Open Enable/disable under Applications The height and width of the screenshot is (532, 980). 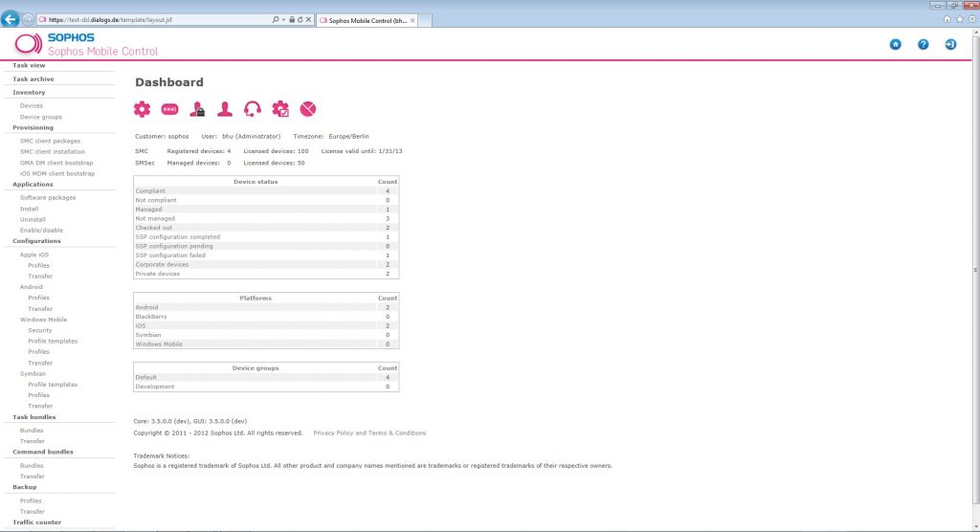tap(41, 230)
